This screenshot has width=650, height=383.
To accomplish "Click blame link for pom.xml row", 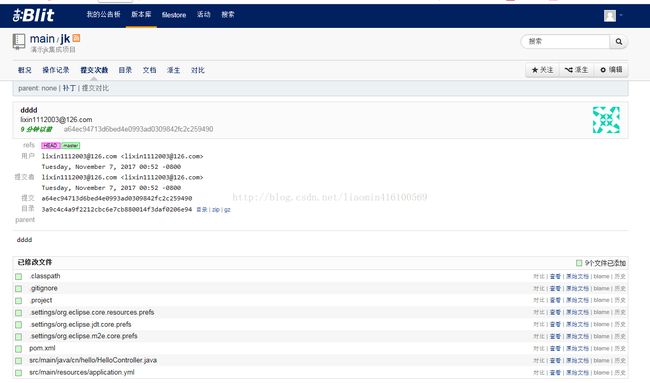I will [x=601, y=349].
